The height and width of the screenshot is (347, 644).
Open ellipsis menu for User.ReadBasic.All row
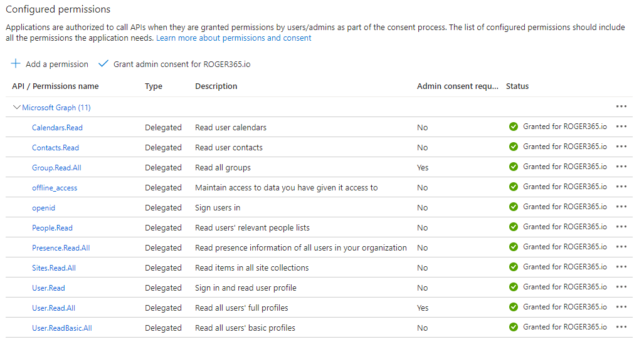[621, 327]
